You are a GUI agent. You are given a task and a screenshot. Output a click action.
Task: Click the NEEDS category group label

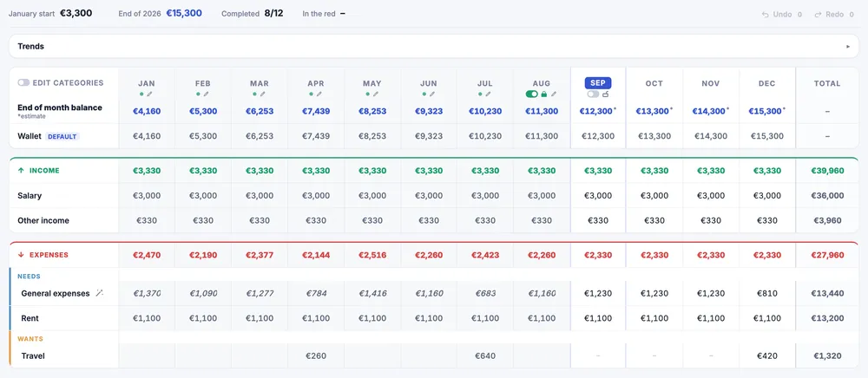coord(29,277)
